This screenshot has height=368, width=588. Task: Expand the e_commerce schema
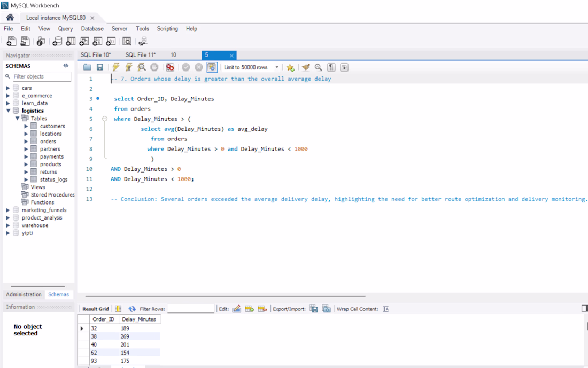click(x=8, y=96)
